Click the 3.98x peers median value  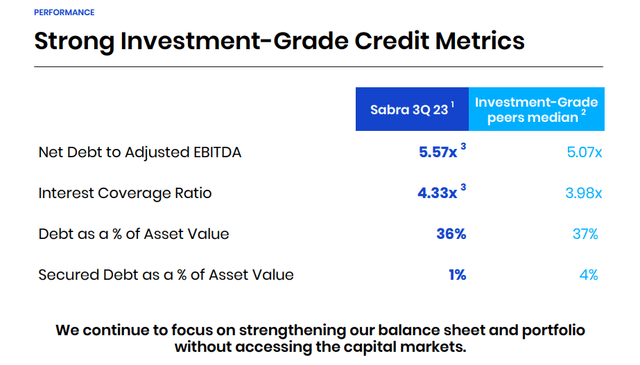pyautogui.click(x=583, y=193)
